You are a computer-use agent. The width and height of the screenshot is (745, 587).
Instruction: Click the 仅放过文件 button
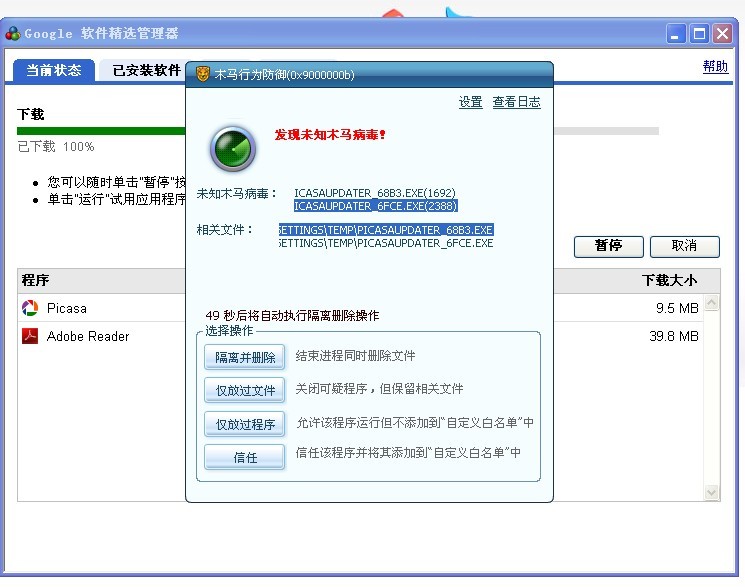245,390
